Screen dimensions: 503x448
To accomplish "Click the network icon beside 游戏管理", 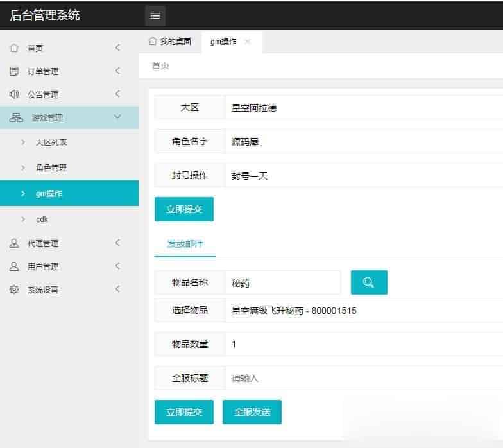I will click(16, 117).
